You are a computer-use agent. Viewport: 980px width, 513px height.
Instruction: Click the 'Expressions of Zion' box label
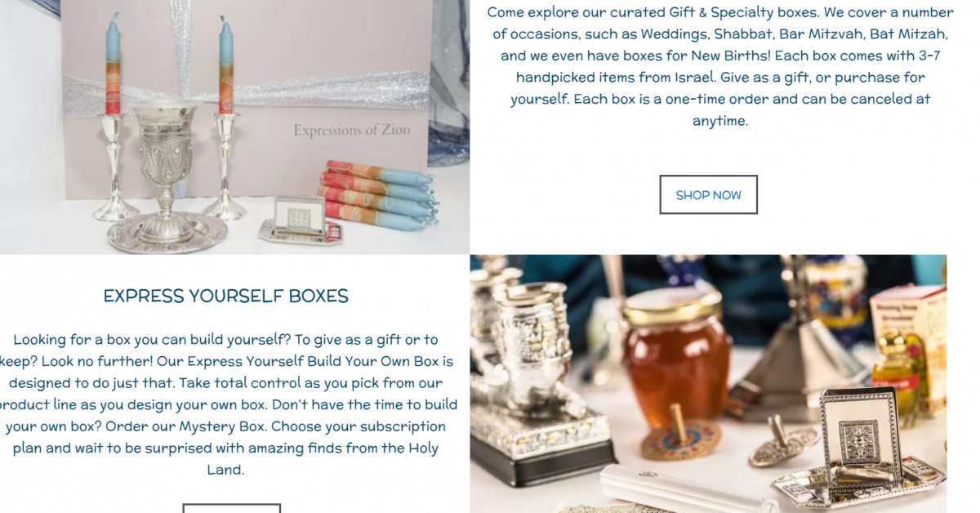(352, 130)
